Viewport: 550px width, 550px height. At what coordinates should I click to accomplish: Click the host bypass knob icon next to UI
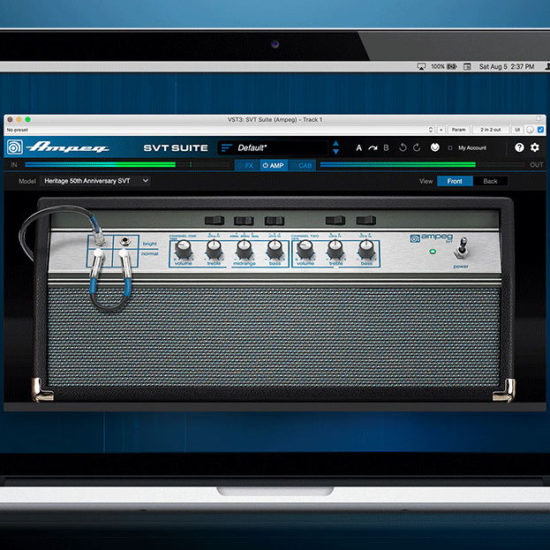click(x=530, y=130)
